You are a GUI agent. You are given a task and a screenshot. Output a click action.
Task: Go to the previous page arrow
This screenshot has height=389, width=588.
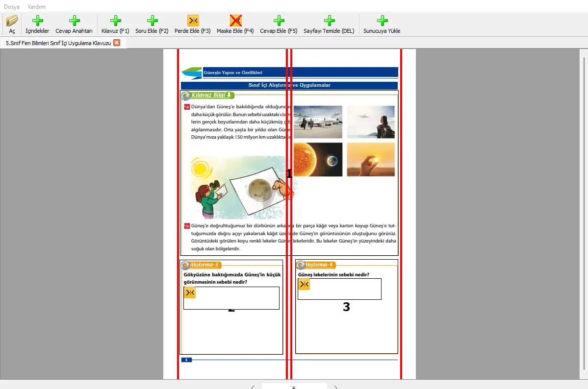click(x=253, y=387)
